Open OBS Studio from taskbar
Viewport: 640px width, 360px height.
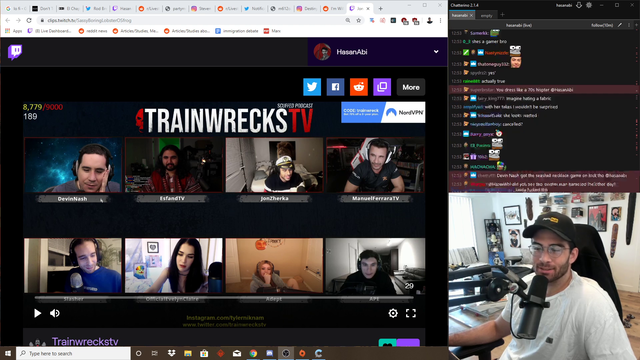pos(286,353)
